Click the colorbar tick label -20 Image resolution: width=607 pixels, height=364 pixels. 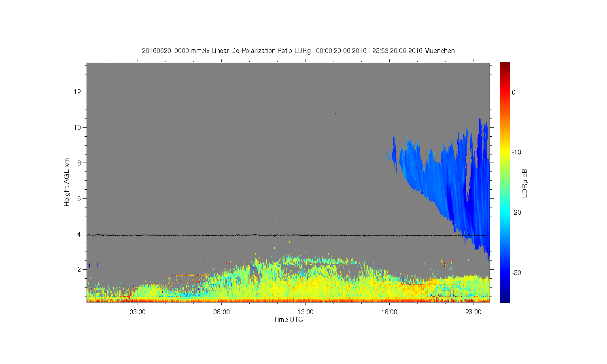pyautogui.click(x=516, y=213)
